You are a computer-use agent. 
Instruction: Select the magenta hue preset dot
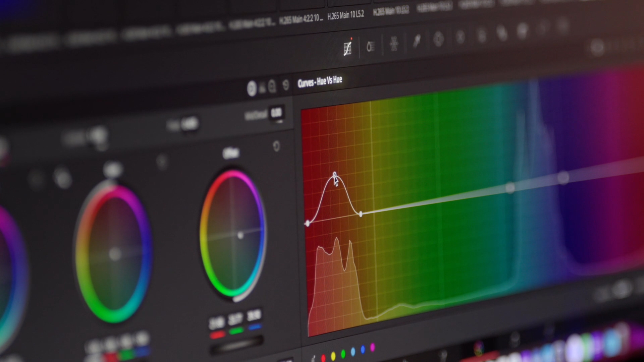click(x=372, y=347)
